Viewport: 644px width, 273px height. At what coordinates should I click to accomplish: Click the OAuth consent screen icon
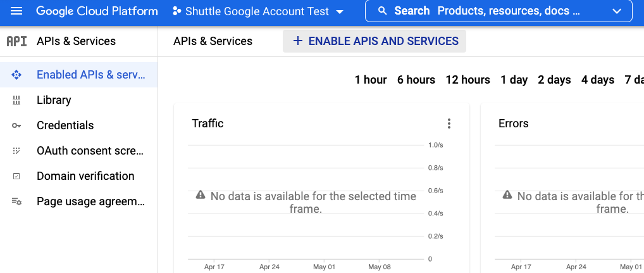[x=16, y=151]
